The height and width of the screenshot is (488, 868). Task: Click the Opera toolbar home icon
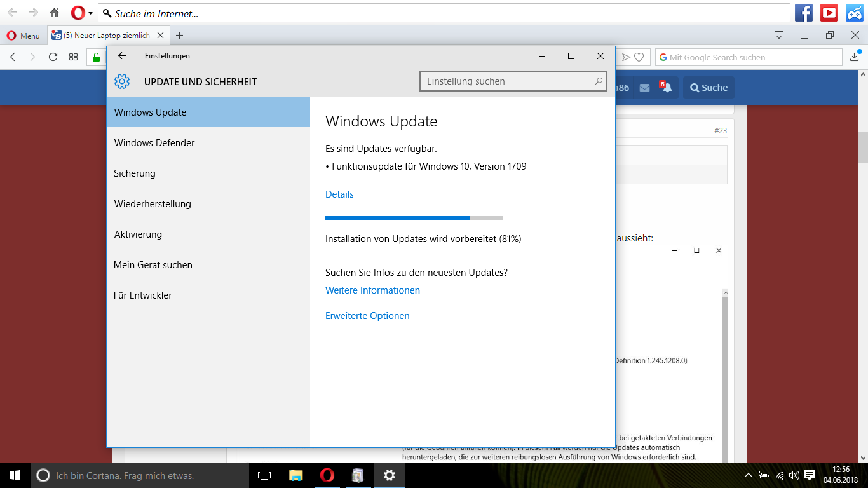coord(55,13)
